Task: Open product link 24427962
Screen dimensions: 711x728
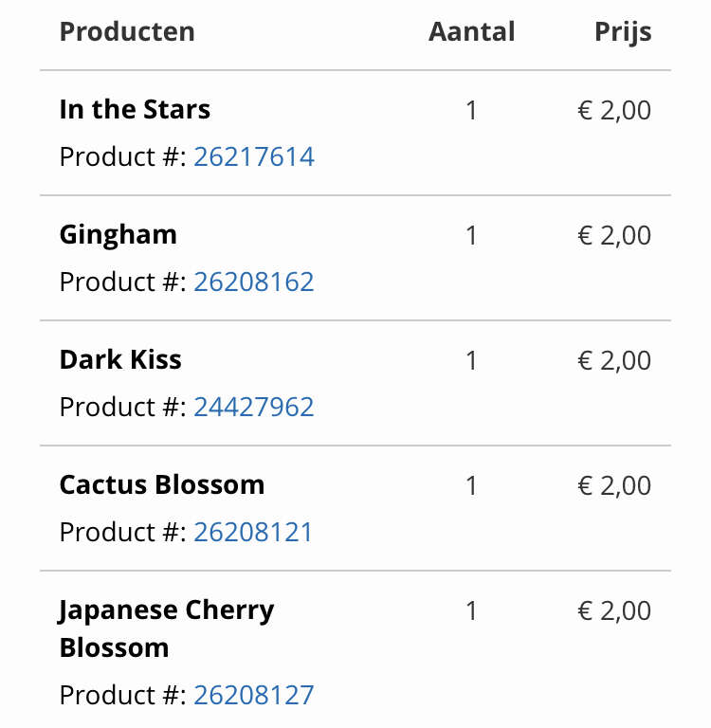Action: pyautogui.click(x=254, y=407)
